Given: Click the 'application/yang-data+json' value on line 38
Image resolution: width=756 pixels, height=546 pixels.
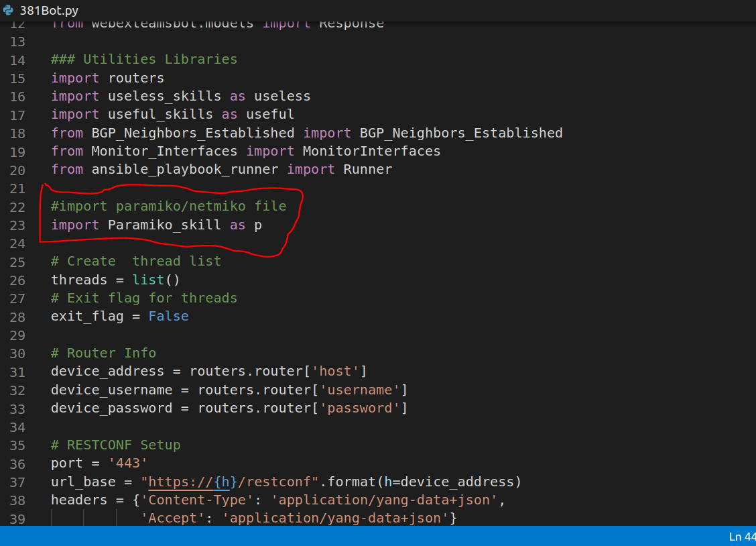Looking at the screenshot, I should coord(384,500).
